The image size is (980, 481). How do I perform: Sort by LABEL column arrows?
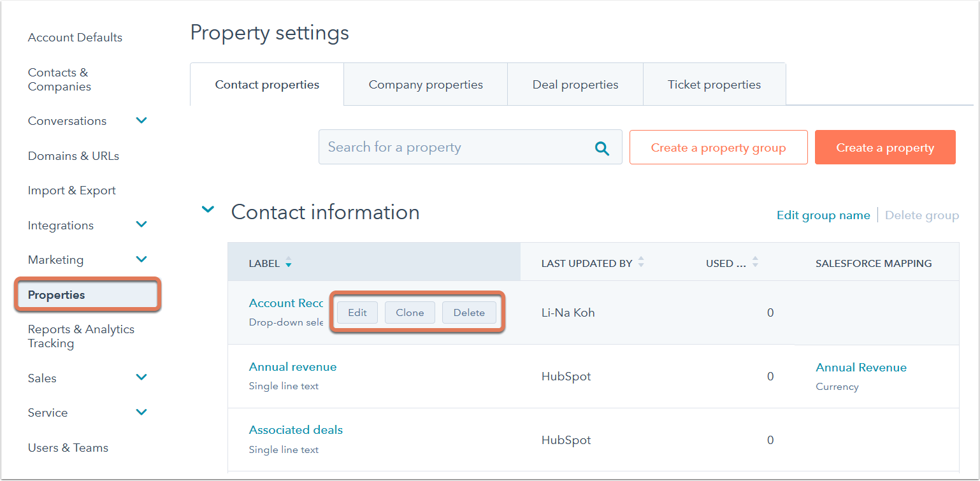tap(289, 262)
